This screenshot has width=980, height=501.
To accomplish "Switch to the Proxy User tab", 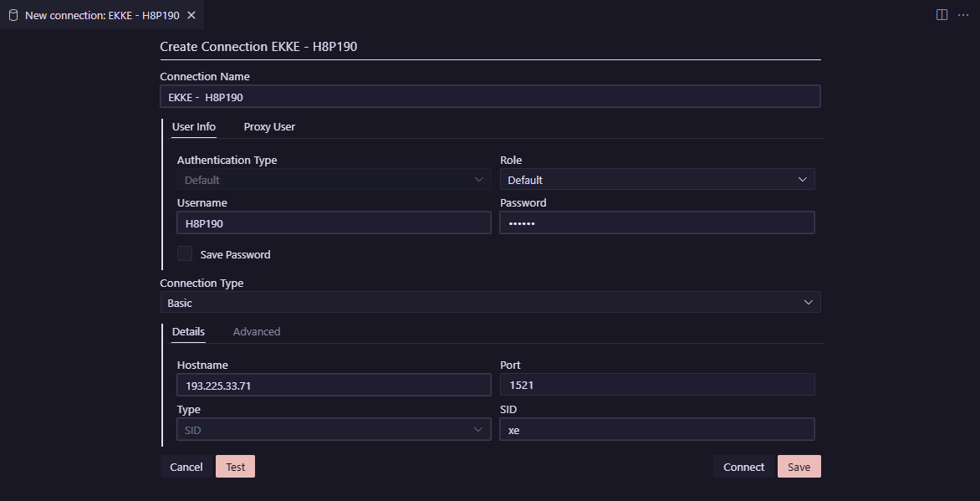I will point(269,126).
